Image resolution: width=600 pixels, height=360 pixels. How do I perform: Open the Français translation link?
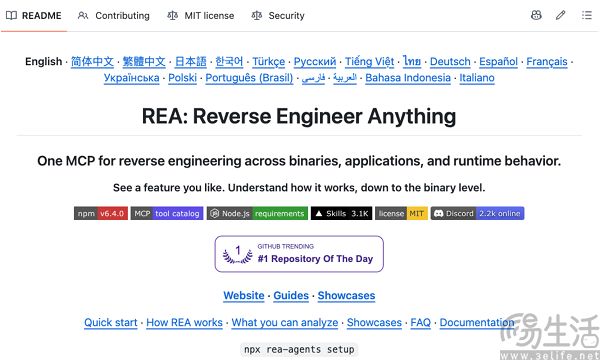click(x=547, y=62)
